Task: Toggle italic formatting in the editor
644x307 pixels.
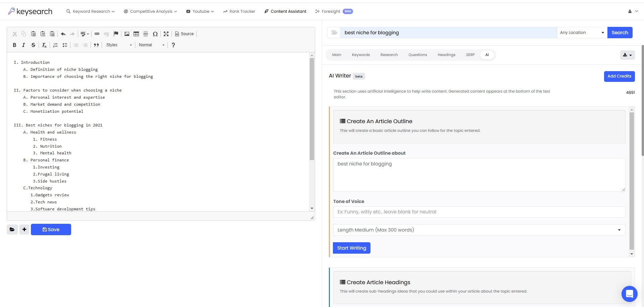Action: [23, 45]
